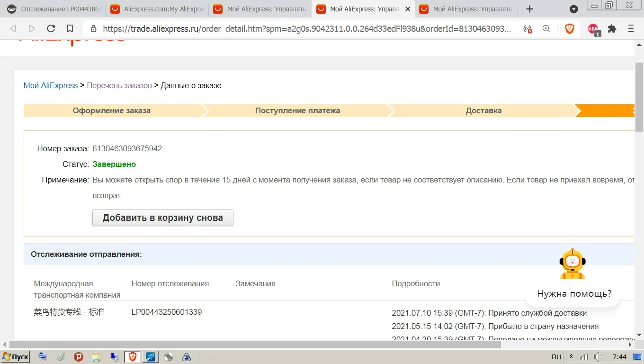Select the order number 8130463093675942

coord(127,149)
